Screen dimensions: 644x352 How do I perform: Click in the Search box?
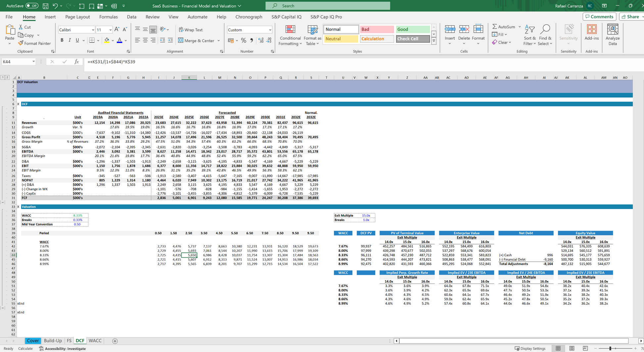328,6
